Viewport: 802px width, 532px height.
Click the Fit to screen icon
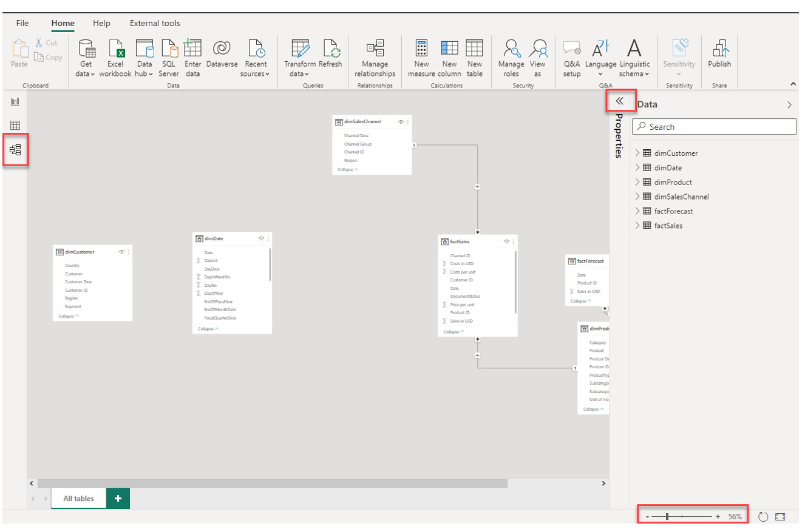[x=780, y=517]
